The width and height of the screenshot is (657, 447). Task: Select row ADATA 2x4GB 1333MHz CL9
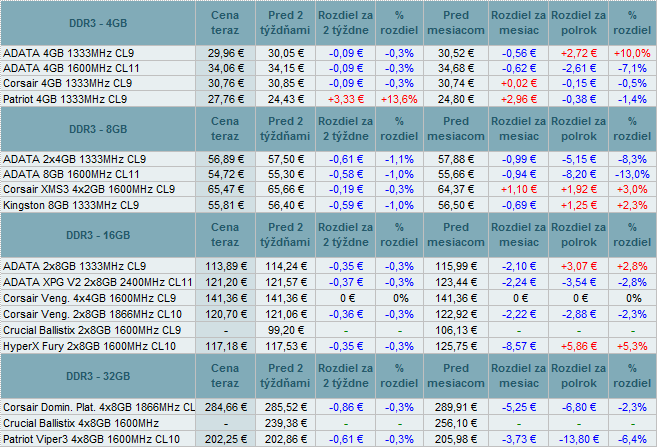pos(328,159)
